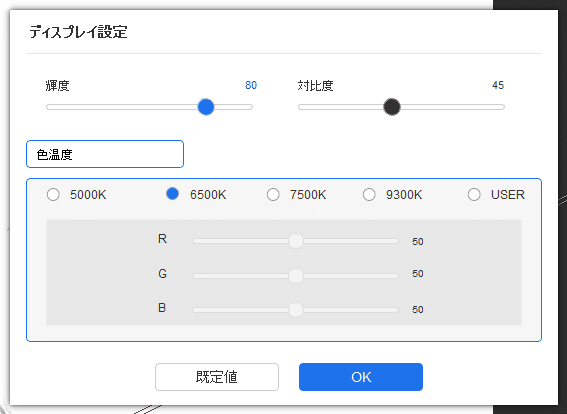Screen dimensions: 567x414
Task: Click the B channel slider knob
Action: click(296, 310)
